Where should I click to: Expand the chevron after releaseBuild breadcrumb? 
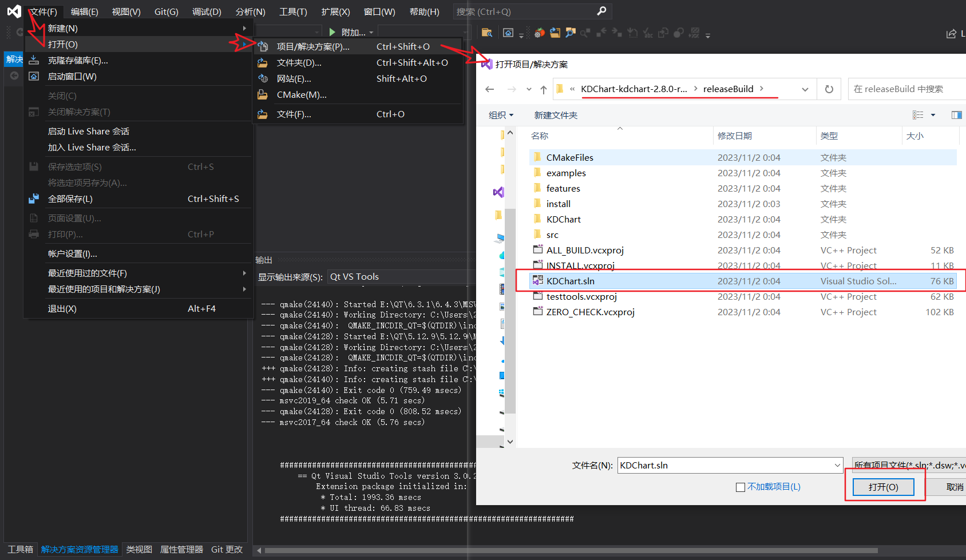pos(762,89)
